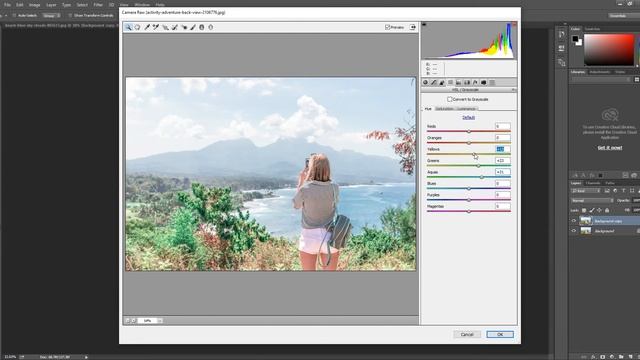Screen dimensions: 640x360
Task: Click the Greens hue slider handle
Action: 478,166
